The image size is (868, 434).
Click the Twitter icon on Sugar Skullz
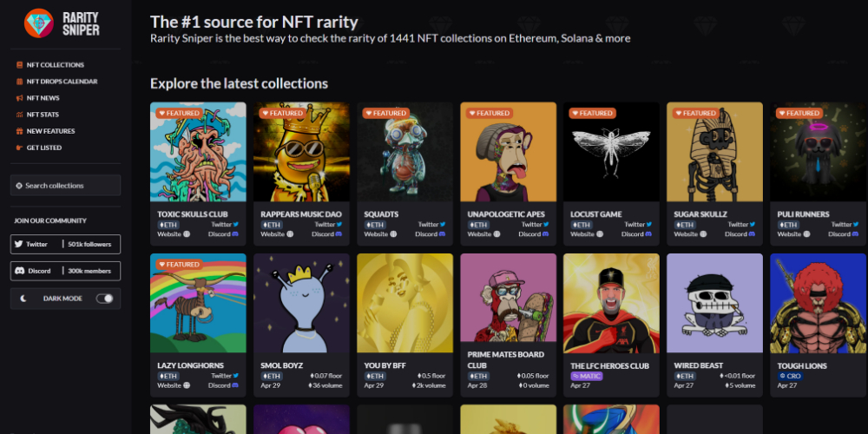pyautogui.click(x=753, y=225)
